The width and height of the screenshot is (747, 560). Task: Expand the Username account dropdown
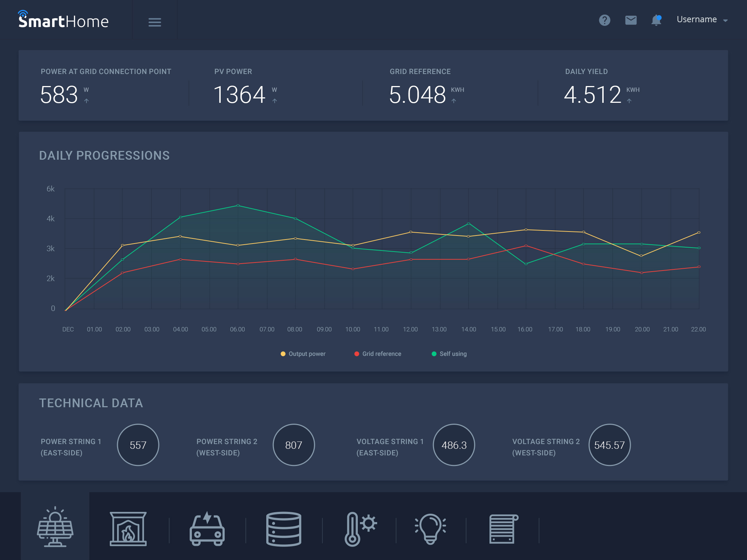coord(701,19)
